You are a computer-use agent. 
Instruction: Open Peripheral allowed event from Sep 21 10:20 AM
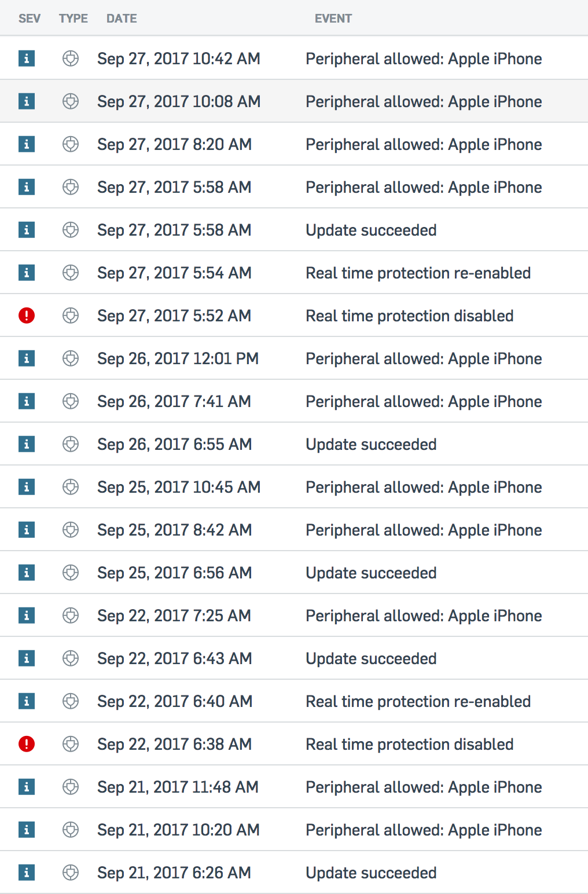(424, 830)
